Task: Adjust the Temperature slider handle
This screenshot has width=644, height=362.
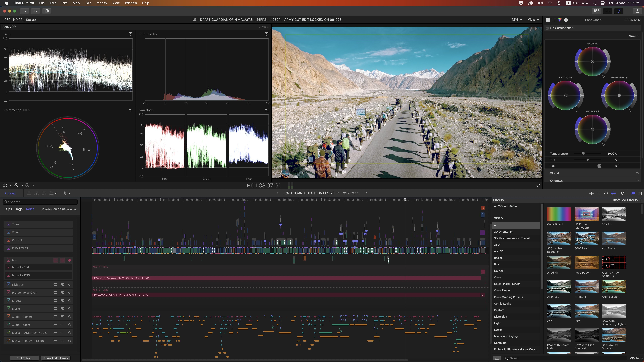Action: pyautogui.click(x=583, y=154)
